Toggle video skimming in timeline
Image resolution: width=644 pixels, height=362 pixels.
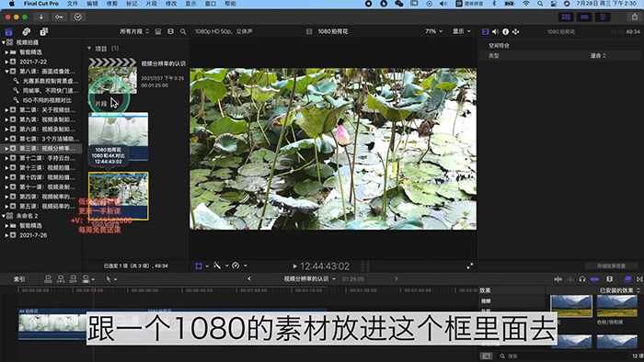(x=558, y=279)
